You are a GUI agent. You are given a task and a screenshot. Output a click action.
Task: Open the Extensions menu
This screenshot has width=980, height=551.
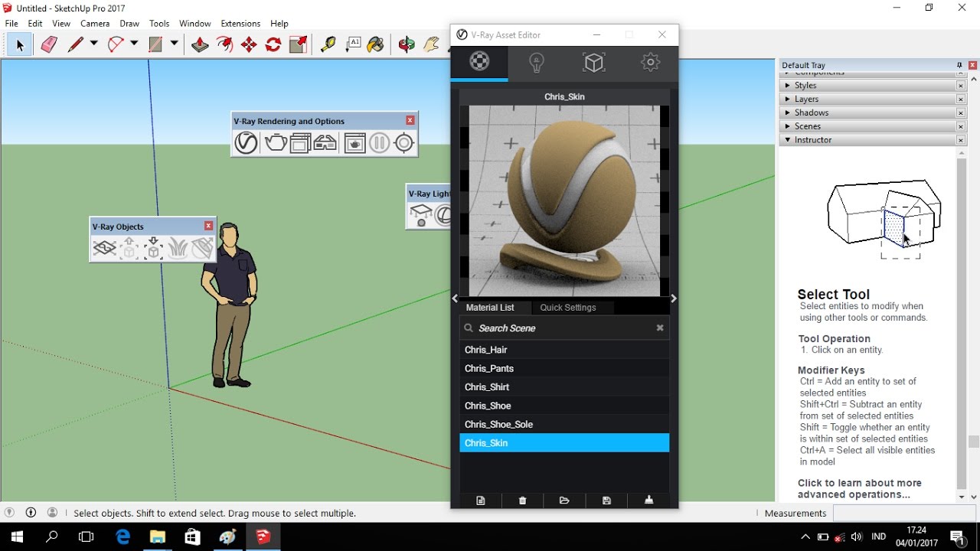coord(240,24)
